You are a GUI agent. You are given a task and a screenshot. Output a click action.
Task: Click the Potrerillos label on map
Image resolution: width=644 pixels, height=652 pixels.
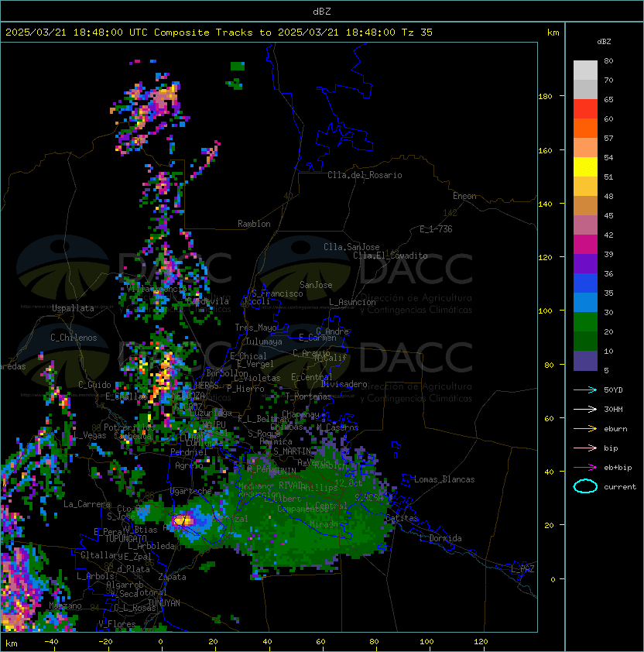[129, 427]
